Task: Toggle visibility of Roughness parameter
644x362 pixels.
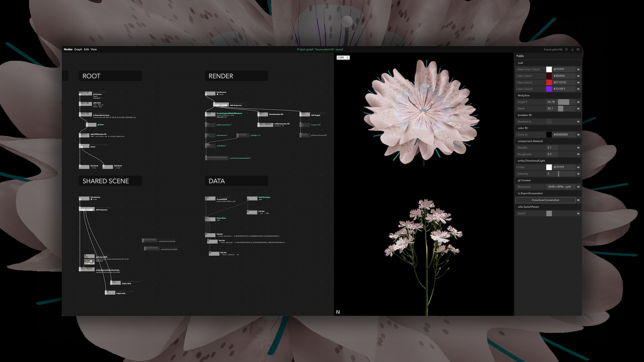Action: pos(578,154)
